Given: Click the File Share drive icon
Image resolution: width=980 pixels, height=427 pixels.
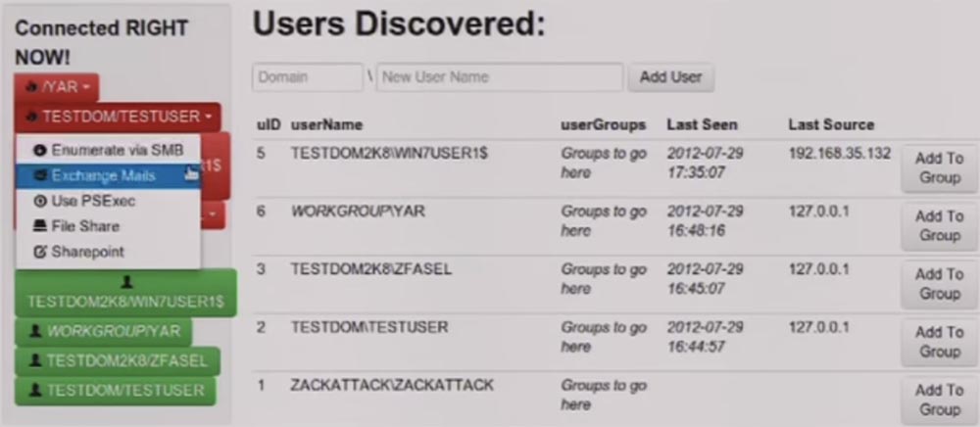Looking at the screenshot, I should tap(40, 226).
